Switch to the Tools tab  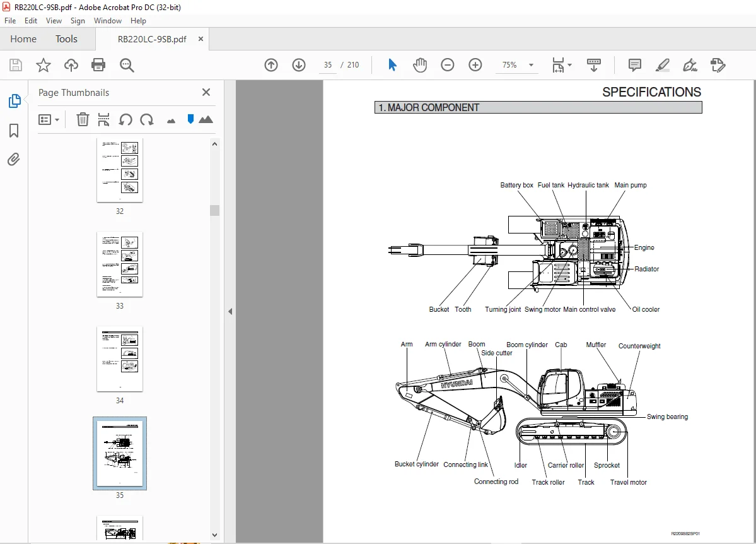66,39
